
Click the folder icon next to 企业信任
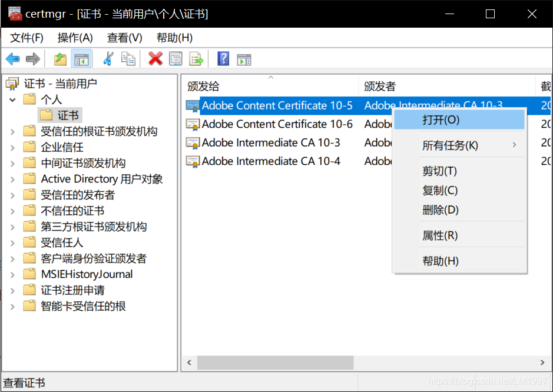[x=29, y=147]
